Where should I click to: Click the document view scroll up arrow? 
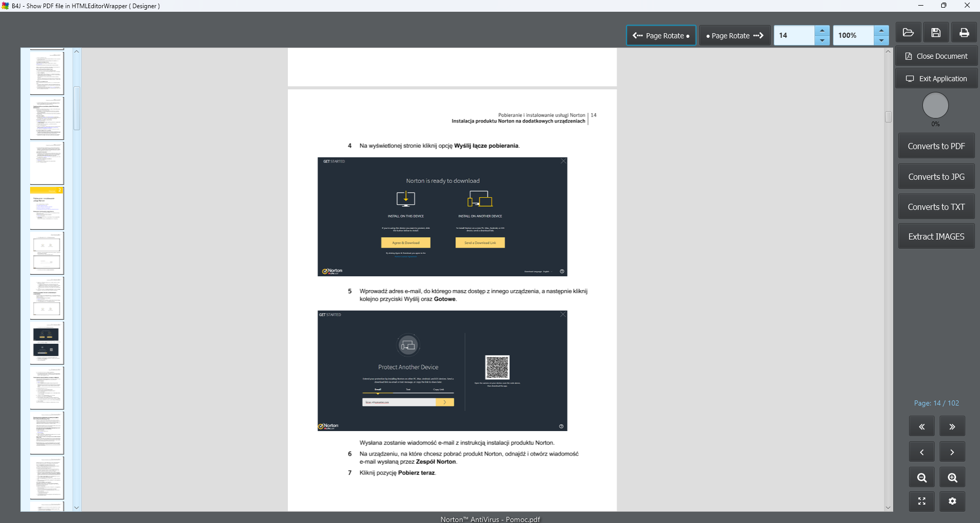(888, 52)
